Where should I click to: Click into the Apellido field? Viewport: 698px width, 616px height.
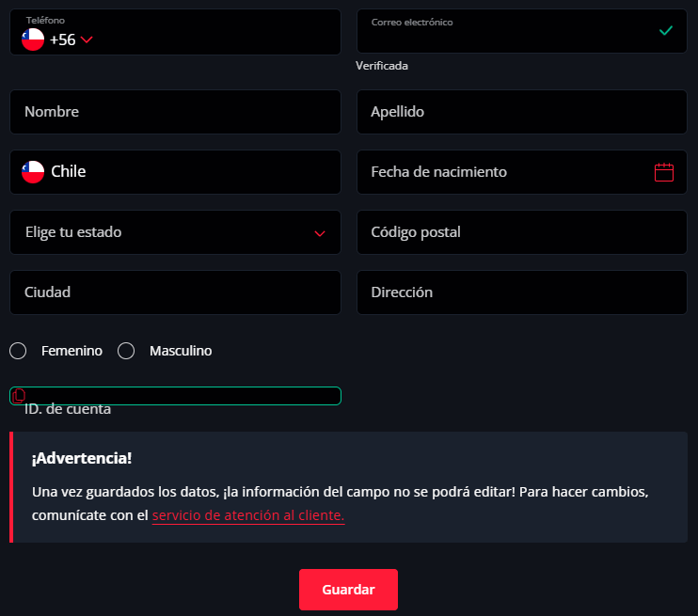coord(522,112)
